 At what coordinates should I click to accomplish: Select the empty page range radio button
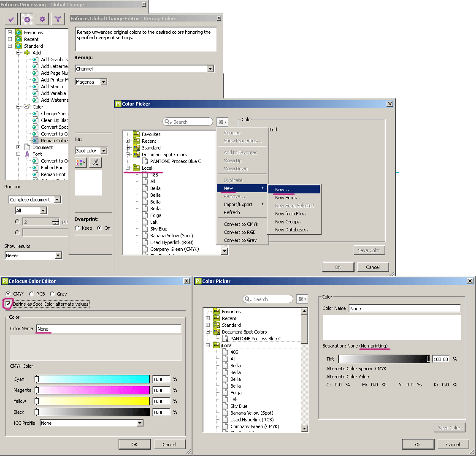point(17,232)
